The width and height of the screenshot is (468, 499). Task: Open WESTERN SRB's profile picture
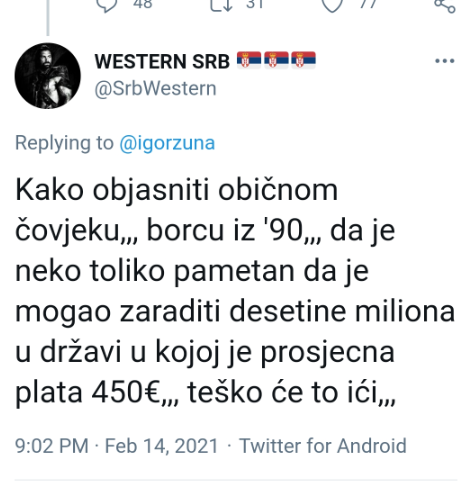point(48,76)
